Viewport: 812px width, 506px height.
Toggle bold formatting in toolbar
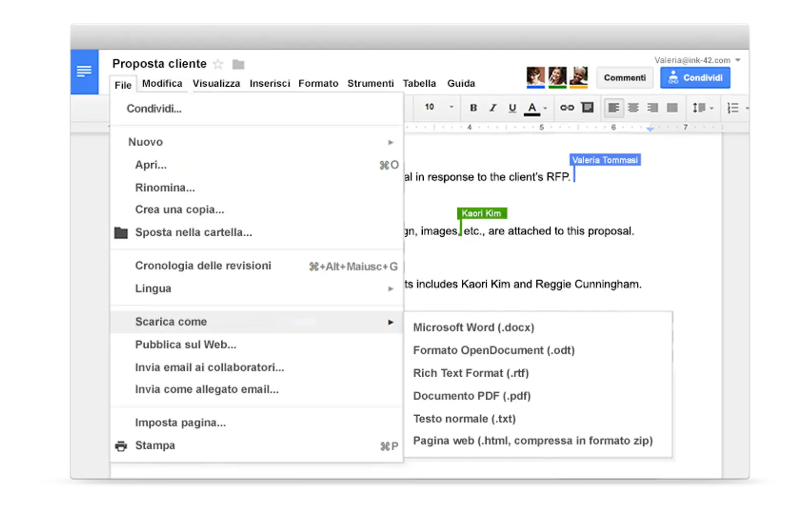(x=473, y=107)
